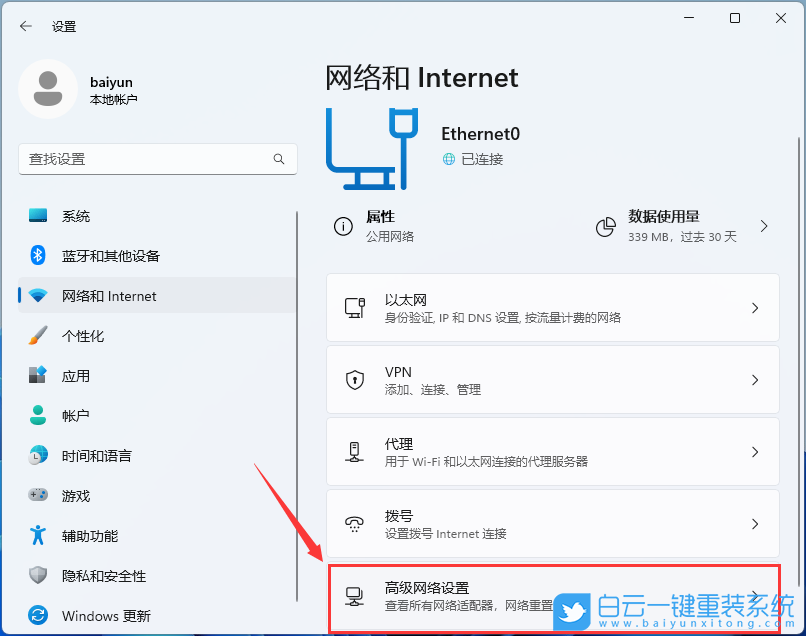The image size is (806, 636).
Task: Click the Advanced network settings adapter icon
Action: coord(355,595)
